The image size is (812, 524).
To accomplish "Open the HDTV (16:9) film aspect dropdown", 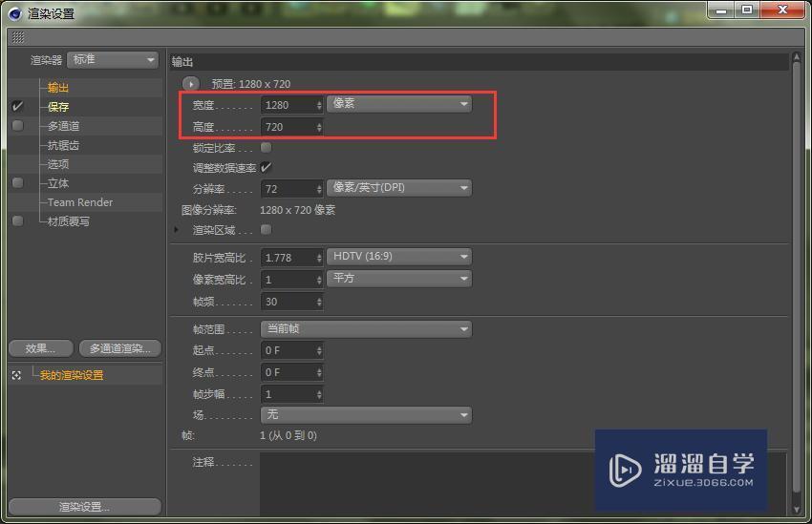I will [399, 257].
